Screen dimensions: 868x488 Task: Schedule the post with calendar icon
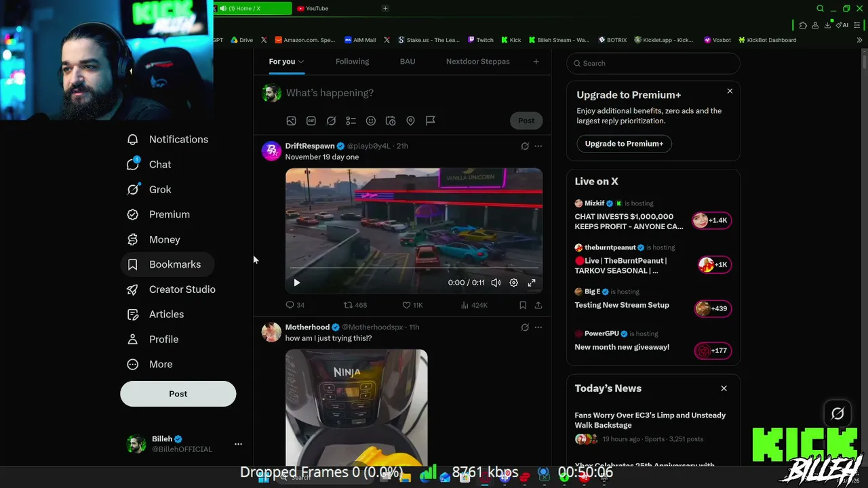[x=391, y=121]
